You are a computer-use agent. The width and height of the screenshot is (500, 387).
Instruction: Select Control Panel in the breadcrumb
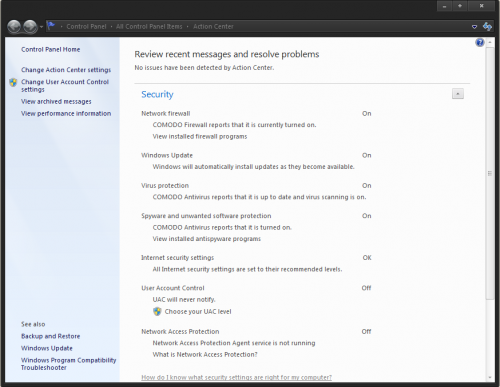click(86, 26)
